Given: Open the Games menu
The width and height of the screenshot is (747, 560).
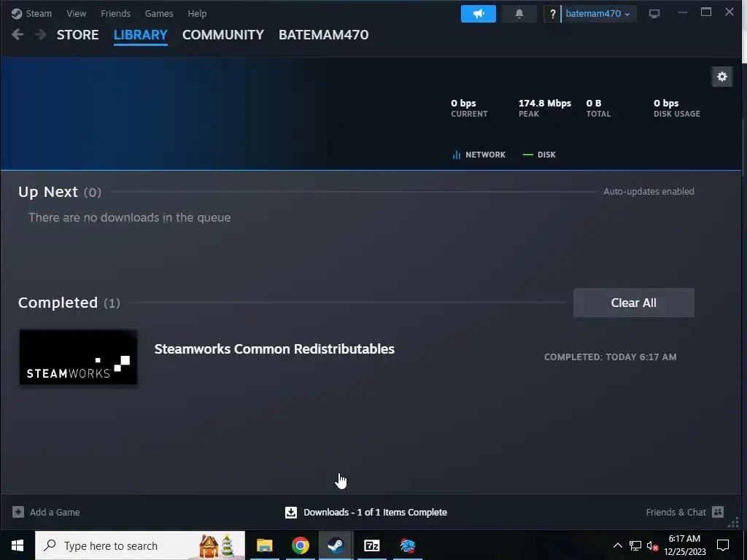Looking at the screenshot, I should click(159, 13).
